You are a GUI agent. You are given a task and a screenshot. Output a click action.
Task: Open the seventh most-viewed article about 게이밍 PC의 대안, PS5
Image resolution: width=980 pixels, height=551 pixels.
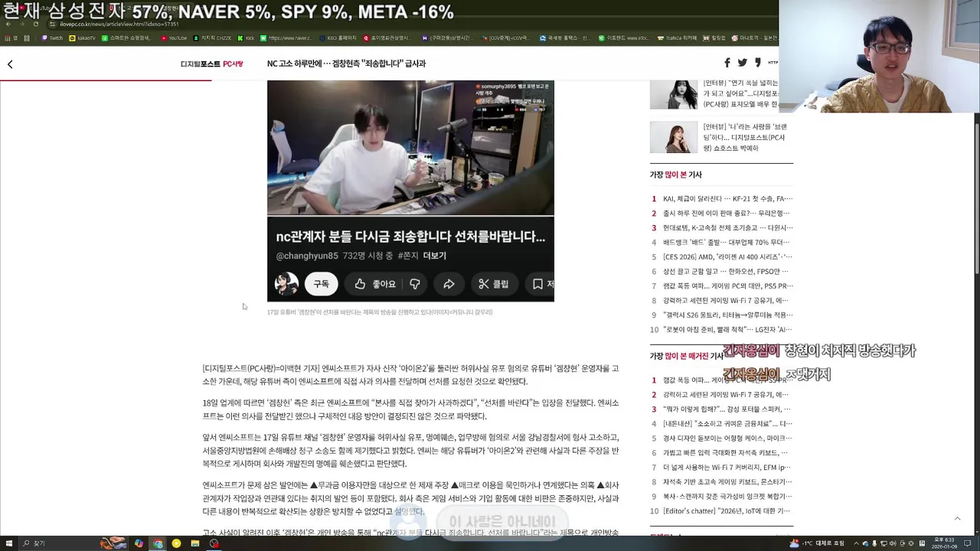click(x=727, y=286)
